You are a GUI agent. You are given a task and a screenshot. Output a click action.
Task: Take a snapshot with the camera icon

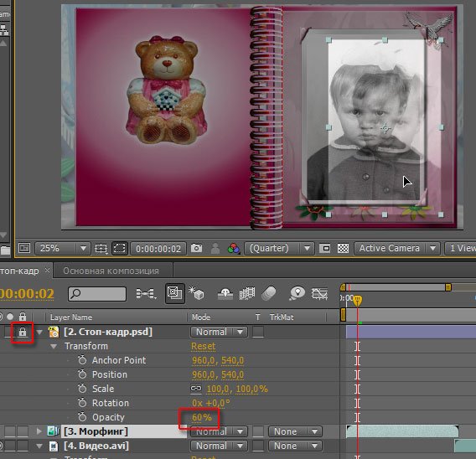click(196, 248)
